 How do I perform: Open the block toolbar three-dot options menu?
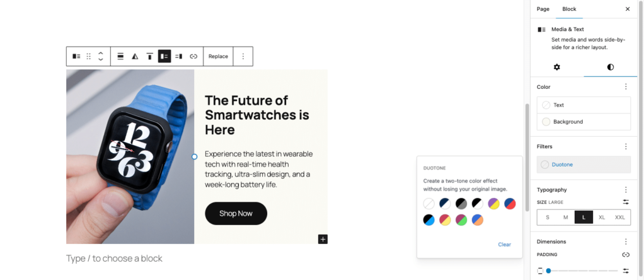click(243, 56)
